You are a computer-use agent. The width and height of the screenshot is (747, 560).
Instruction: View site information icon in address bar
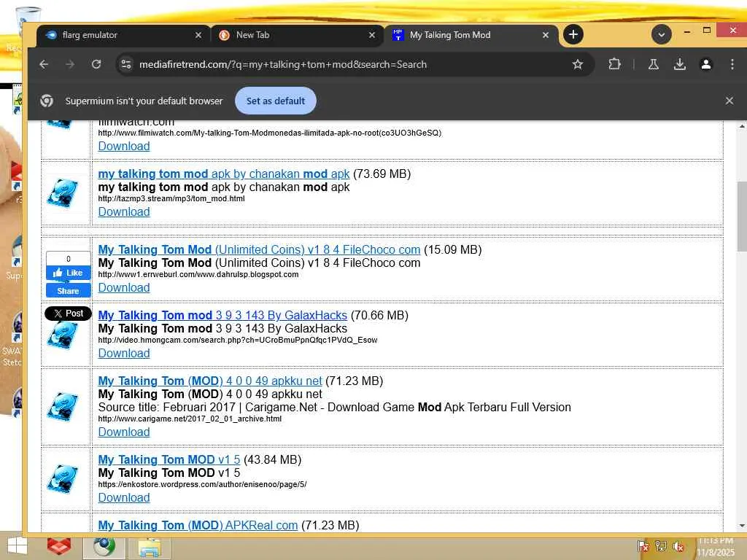point(126,64)
